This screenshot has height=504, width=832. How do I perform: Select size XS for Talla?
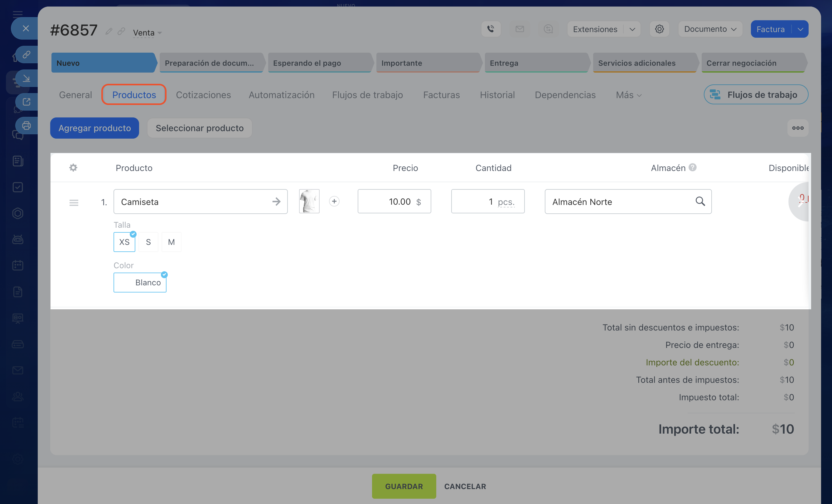(124, 242)
